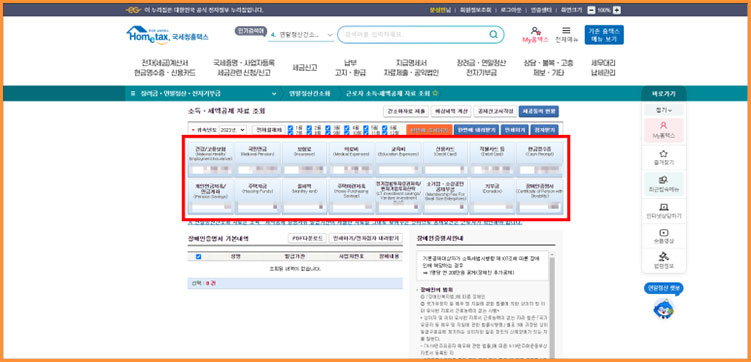Open the Education Expenses tile
The image size is (751, 362).
pyautogui.click(x=398, y=158)
